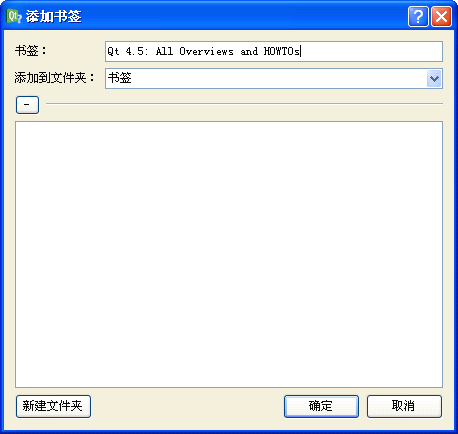Click the word 'and' in bookmark name field
This screenshot has width=458, height=434.
(x=249, y=51)
